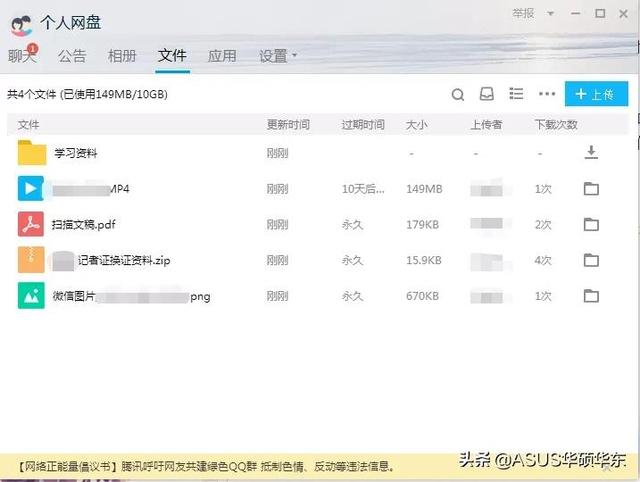The image size is (640, 482).
Task: Click the search files magnifier icon
Action: pyautogui.click(x=458, y=95)
